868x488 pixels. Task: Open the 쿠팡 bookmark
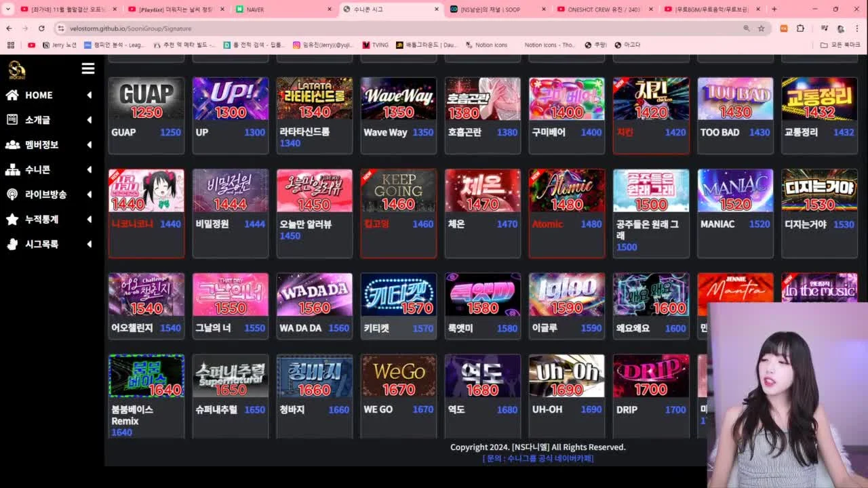click(595, 45)
